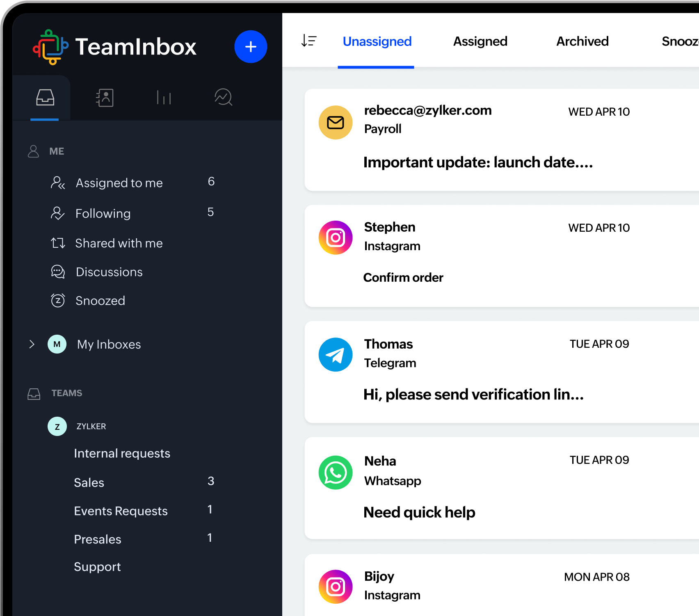Open the inbox tray icon tab

tap(45, 98)
